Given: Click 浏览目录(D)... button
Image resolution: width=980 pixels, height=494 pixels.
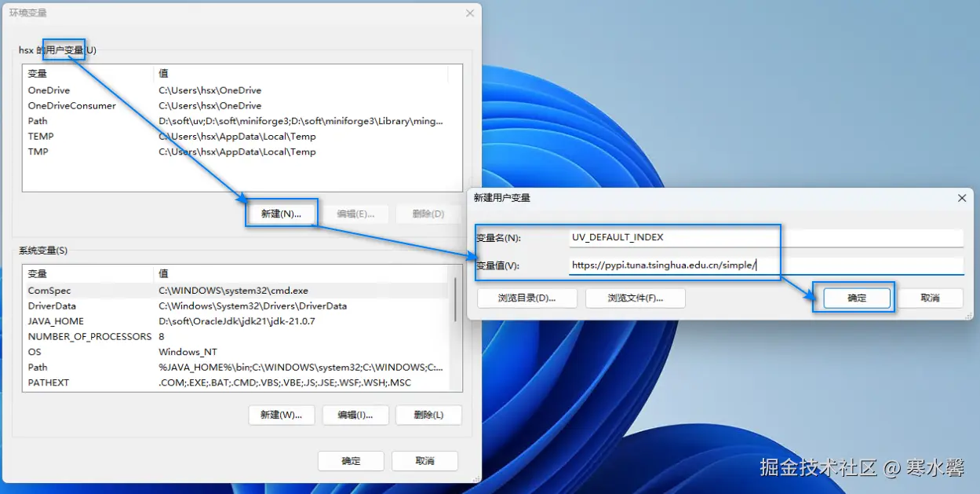Looking at the screenshot, I should pos(526,298).
